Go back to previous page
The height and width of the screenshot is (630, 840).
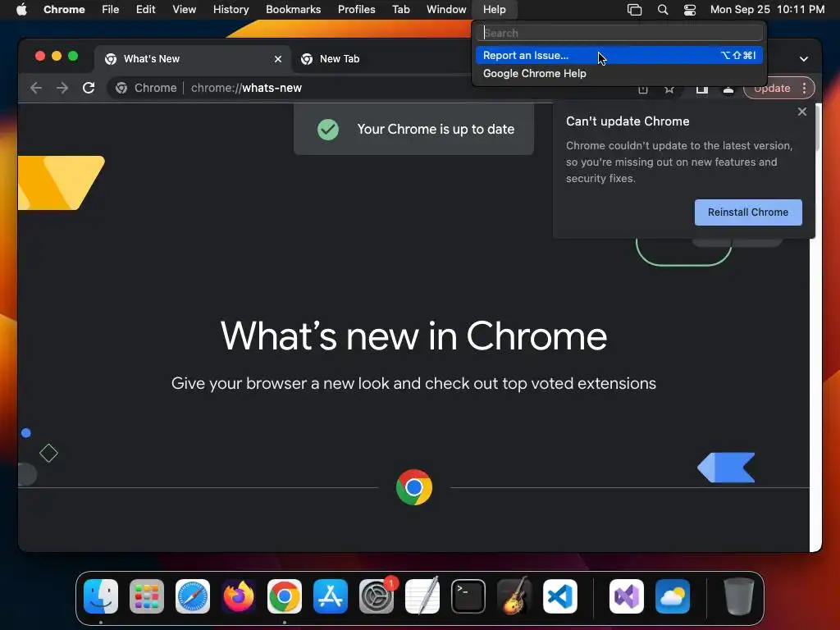tap(36, 88)
